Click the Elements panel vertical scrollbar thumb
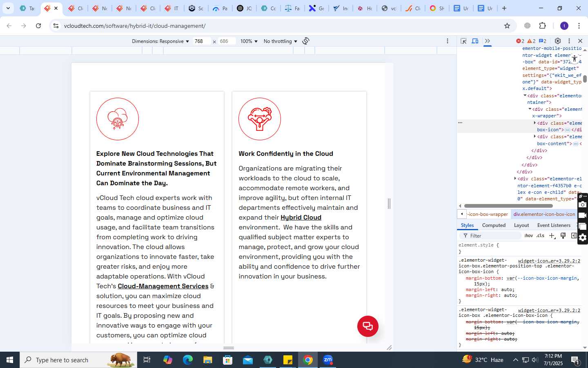This screenshot has height=368, width=588. pos(585,79)
